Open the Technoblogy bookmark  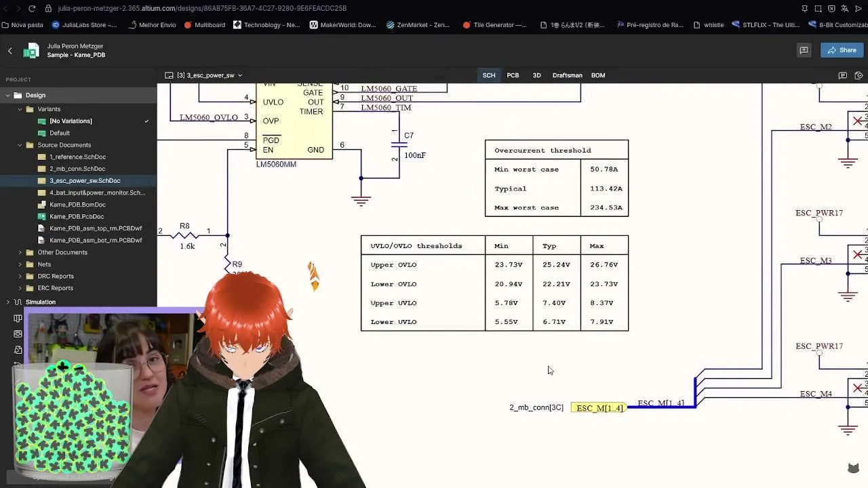point(266,25)
